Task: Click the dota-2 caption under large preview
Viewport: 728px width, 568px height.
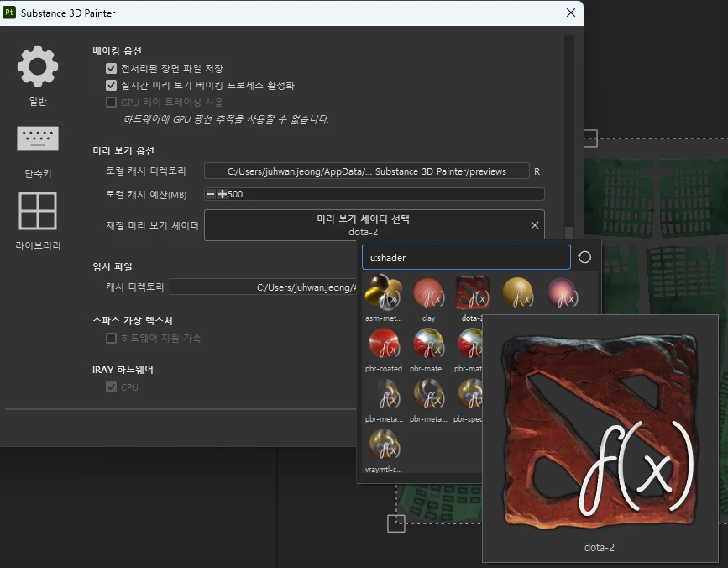Action: pyautogui.click(x=599, y=548)
